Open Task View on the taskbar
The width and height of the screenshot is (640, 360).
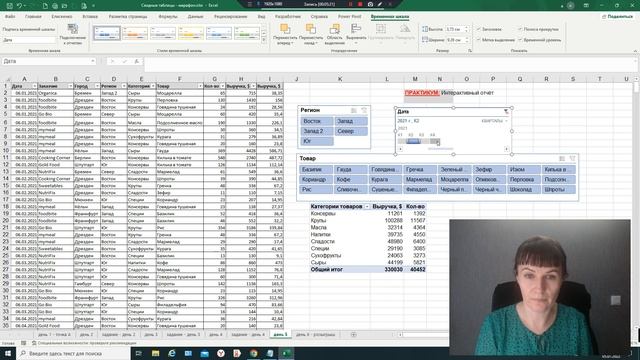coord(139,353)
